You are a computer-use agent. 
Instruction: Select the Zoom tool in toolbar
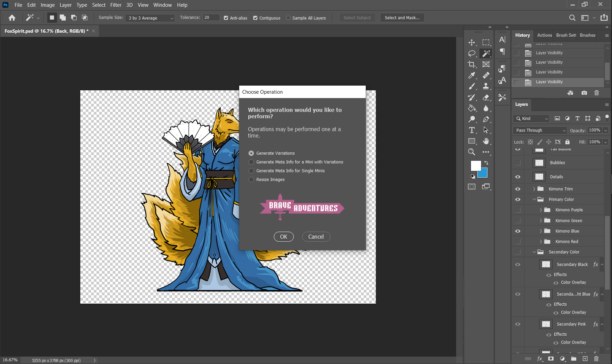[x=472, y=152]
